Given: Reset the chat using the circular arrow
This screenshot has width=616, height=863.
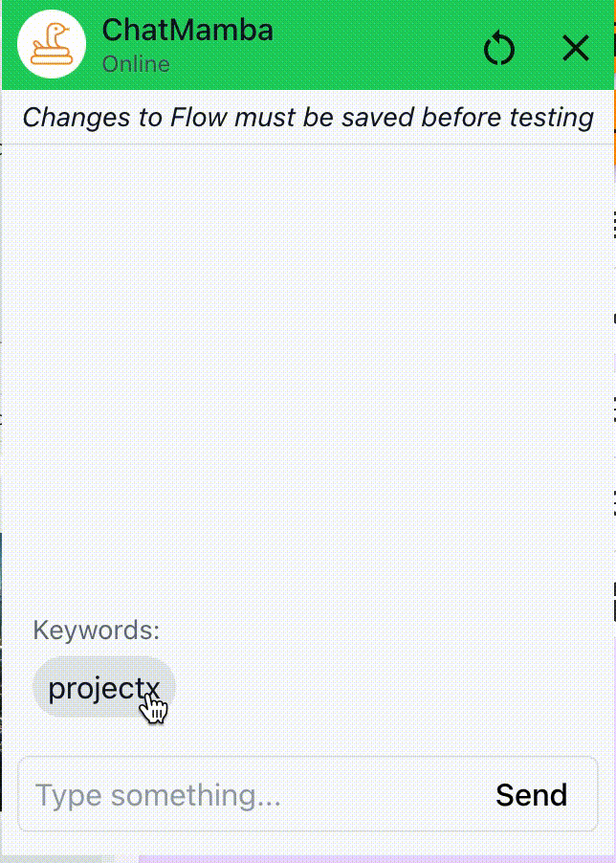Looking at the screenshot, I should (x=499, y=48).
